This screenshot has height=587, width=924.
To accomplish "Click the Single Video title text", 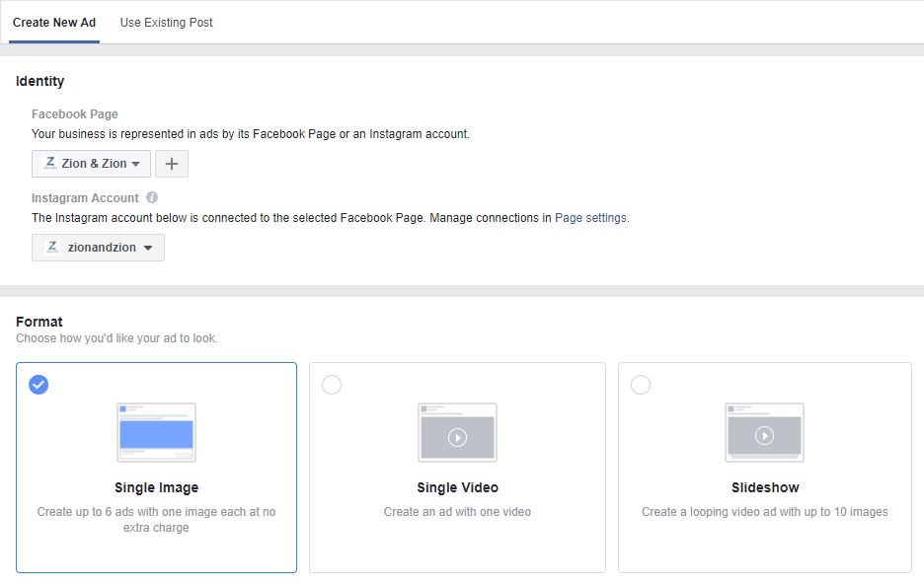I will coord(457,487).
